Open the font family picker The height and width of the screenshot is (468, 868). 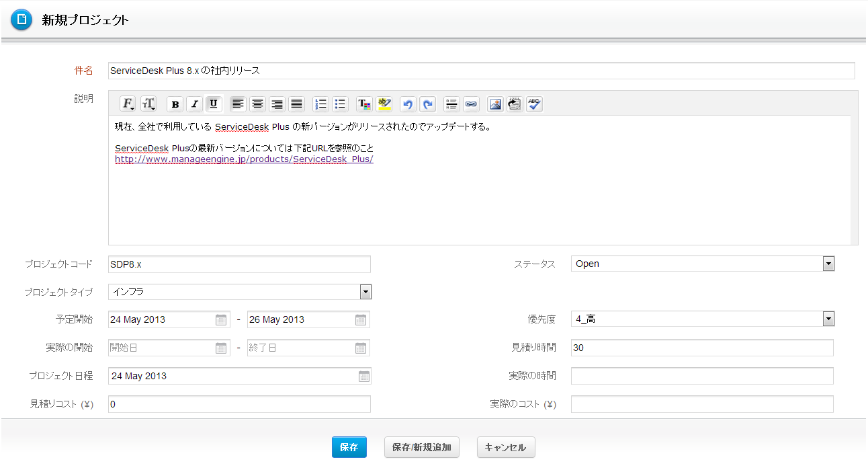click(x=128, y=104)
